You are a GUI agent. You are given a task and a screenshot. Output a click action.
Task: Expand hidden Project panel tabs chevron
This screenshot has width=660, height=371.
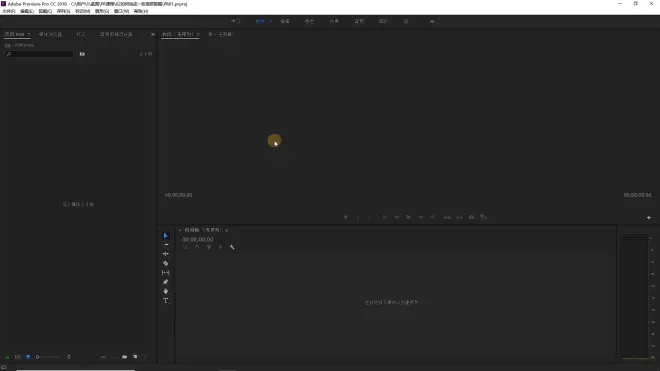coord(153,35)
